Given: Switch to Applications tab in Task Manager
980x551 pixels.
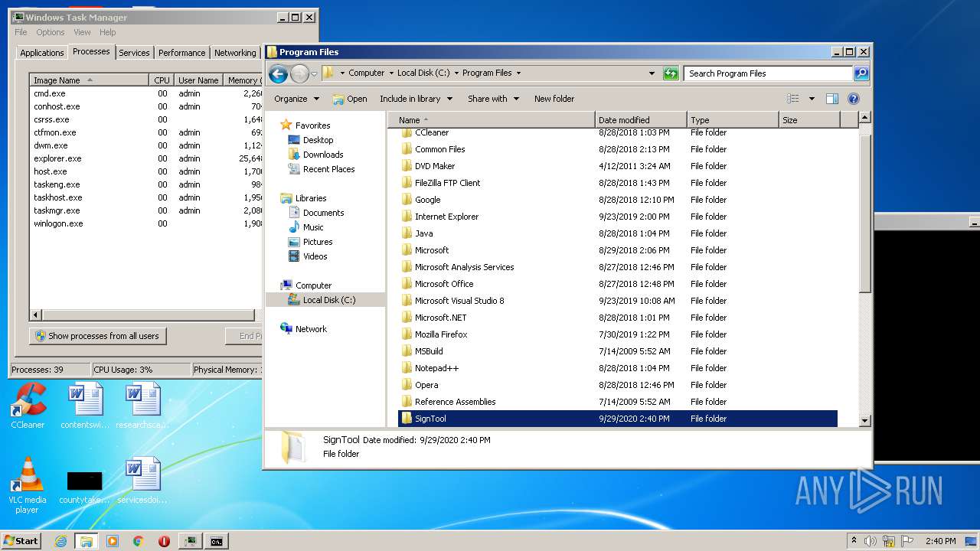Looking at the screenshot, I should click(x=42, y=53).
